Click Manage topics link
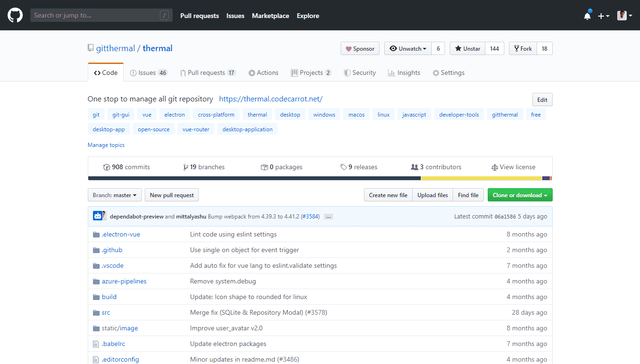This screenshot has height=364, width=640. [106, 145]
